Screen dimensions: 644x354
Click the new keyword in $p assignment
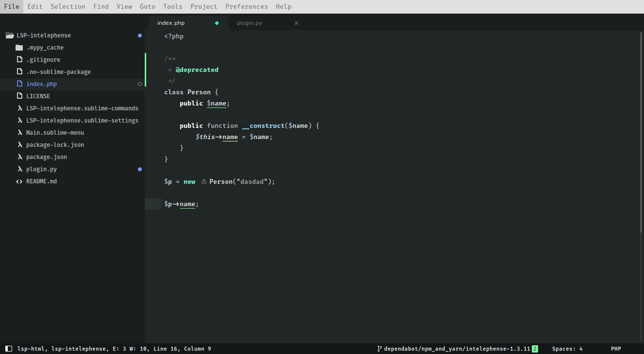(189, 181)
